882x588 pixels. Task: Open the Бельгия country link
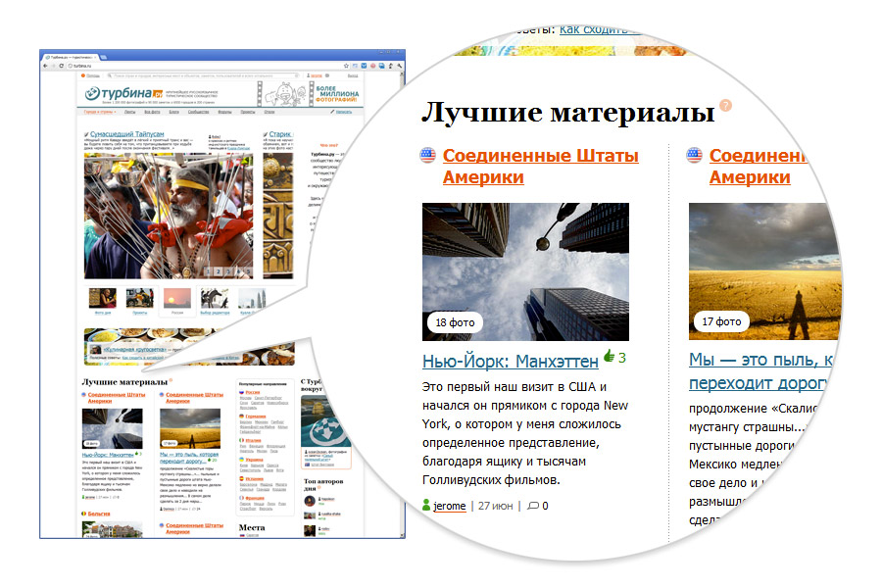click(99, 514)
